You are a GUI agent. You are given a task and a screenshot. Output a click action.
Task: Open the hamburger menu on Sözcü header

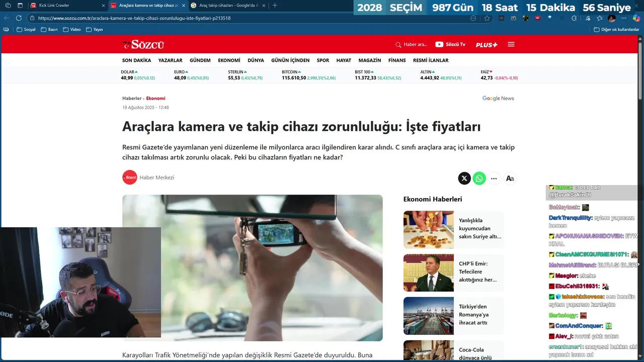pyautogui.click(x=511, y=44)
